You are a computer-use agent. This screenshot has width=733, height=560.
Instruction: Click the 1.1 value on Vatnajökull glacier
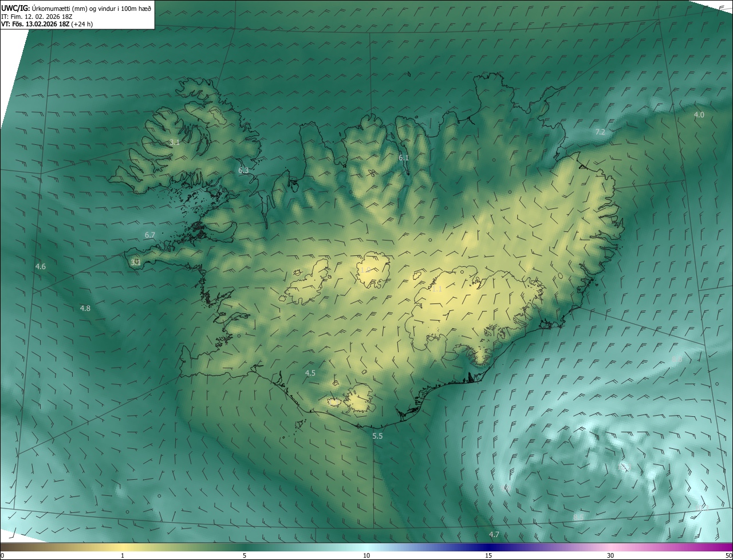(437, 290)
